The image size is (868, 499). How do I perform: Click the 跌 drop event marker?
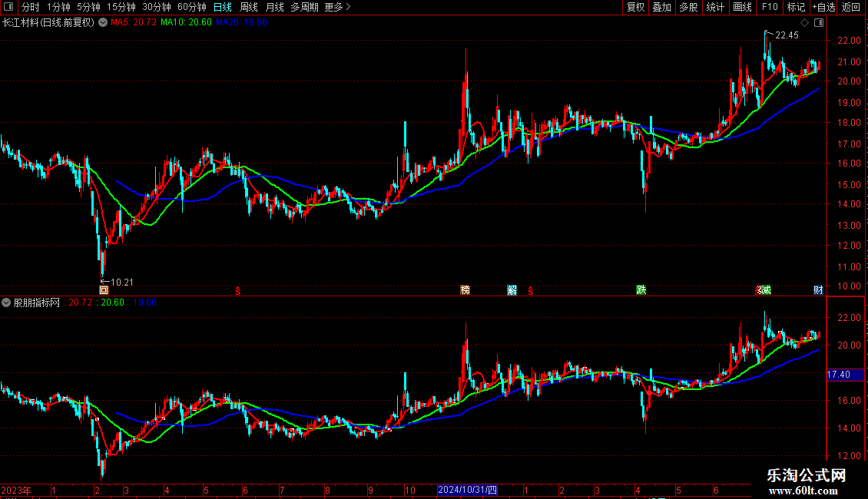pos(641,290)
